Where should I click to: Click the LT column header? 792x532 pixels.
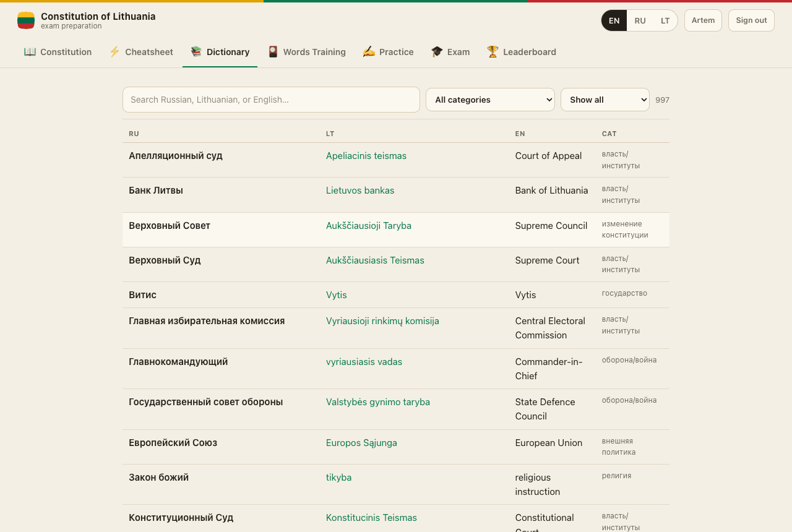330,134
